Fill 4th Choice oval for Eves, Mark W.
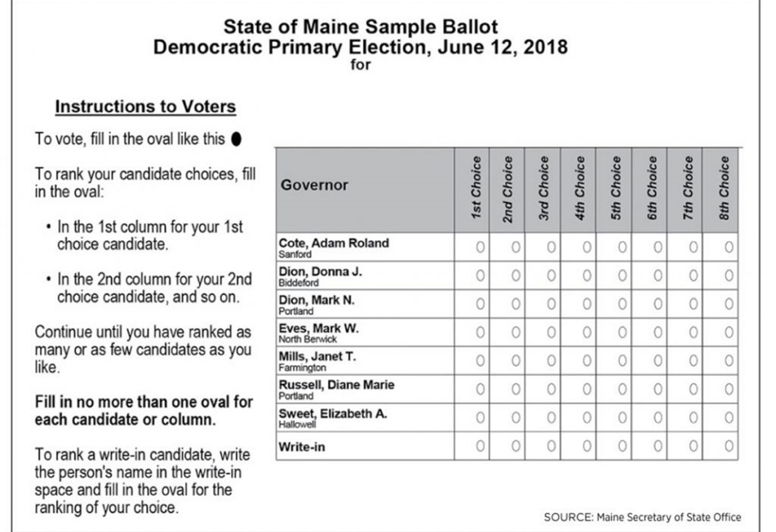 click(x=587, y=332)
